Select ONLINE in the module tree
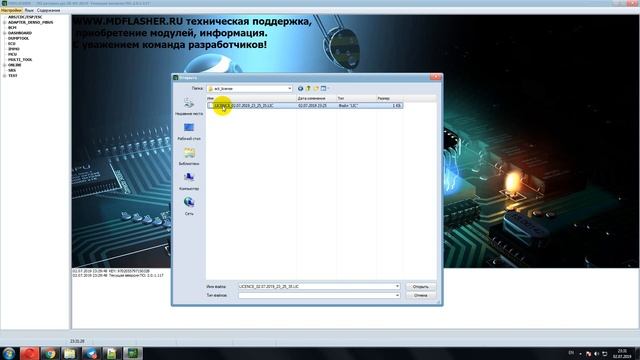640x360 pixels. (x=14, y=65)
